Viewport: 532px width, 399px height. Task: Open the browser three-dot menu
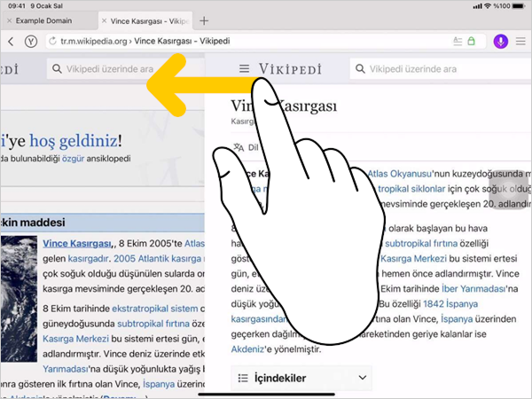[520, 41]
